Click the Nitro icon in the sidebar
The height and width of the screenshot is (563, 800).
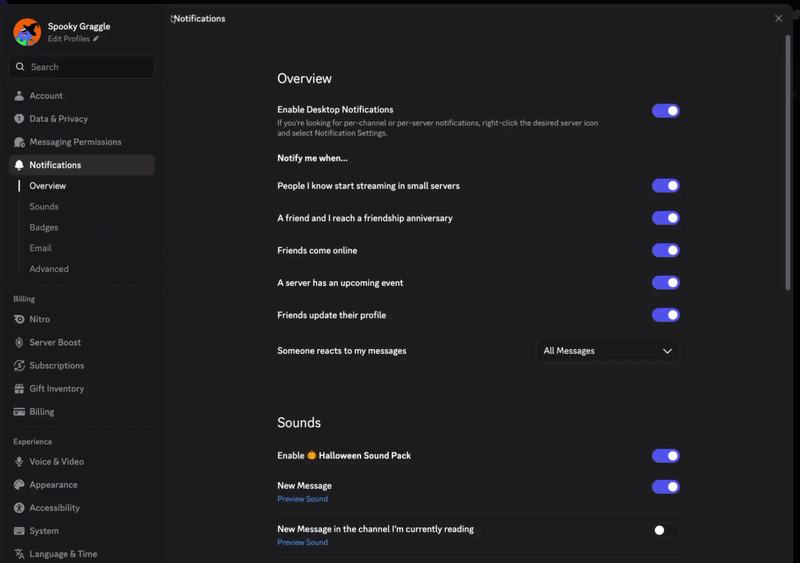tap(19, 319)
